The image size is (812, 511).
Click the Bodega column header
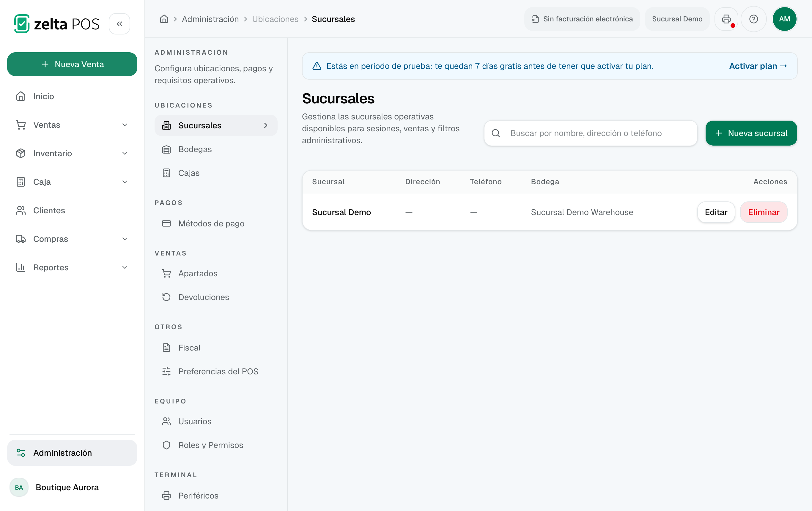(545, 182)
